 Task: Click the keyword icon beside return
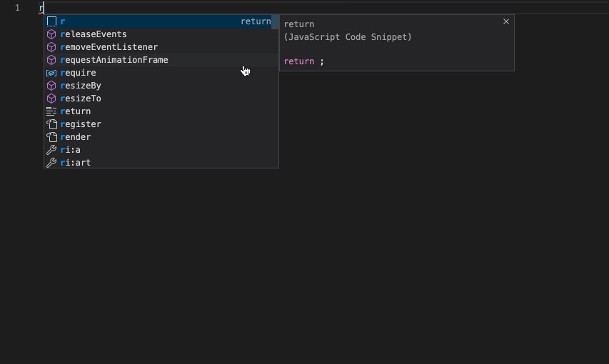click(51, 111)
